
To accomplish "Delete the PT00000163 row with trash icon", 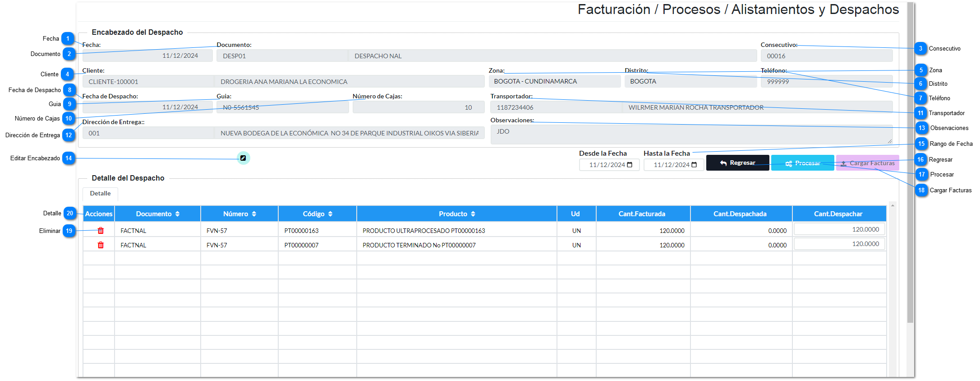I will click(101, 231).
